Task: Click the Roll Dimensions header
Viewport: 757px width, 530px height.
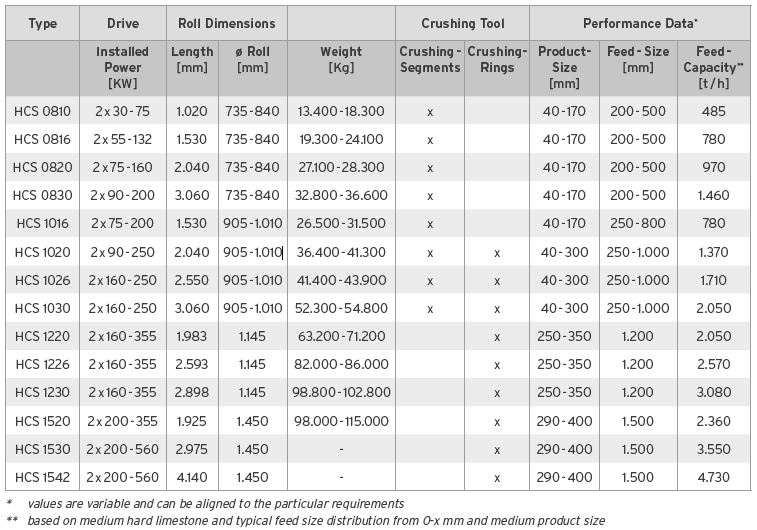Action: click(x=226, y=23)
